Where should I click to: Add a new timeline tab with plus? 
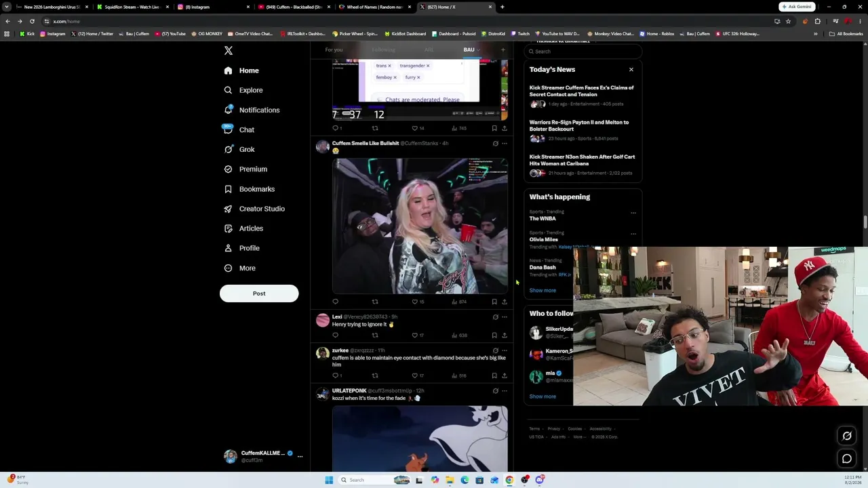pos(502,49)
